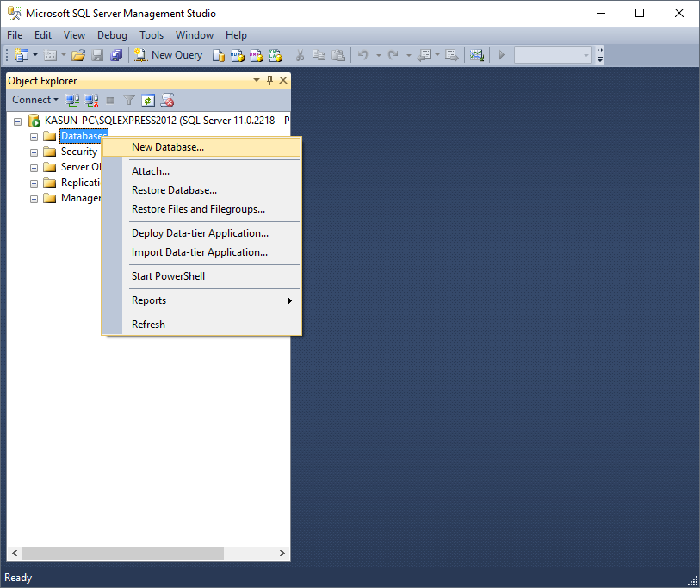Click the Activity Monitor chart icon
Screen dimensions: 700x588
[x=477, y=55]
